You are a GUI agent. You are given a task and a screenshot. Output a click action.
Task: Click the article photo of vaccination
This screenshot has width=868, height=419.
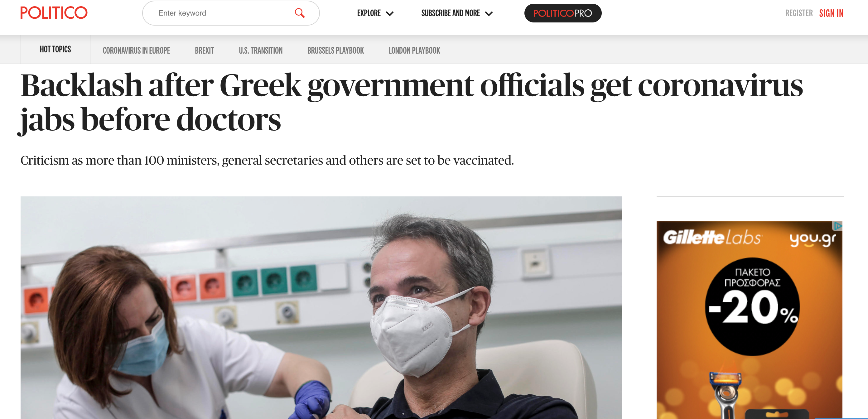pyautogui.click(x=321, y=307)
